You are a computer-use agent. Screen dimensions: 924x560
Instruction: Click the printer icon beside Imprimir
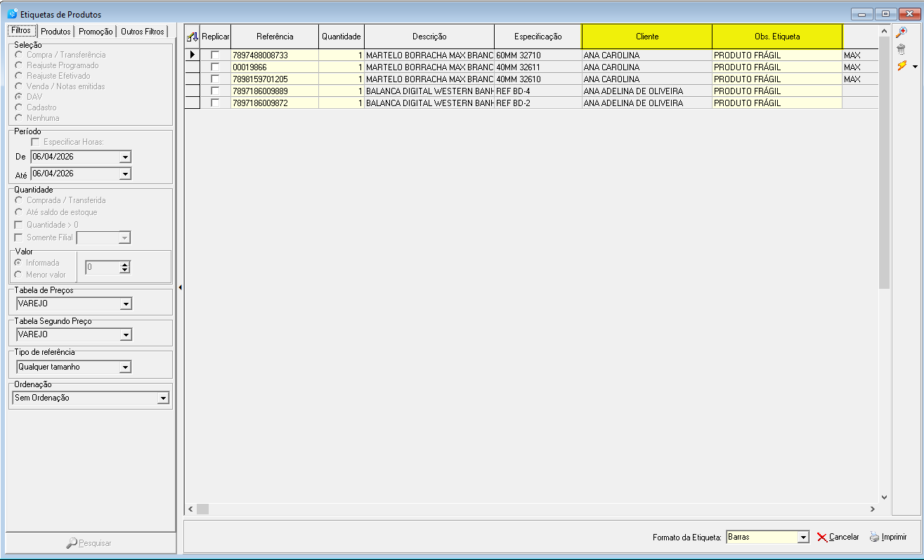pos(874,537)
